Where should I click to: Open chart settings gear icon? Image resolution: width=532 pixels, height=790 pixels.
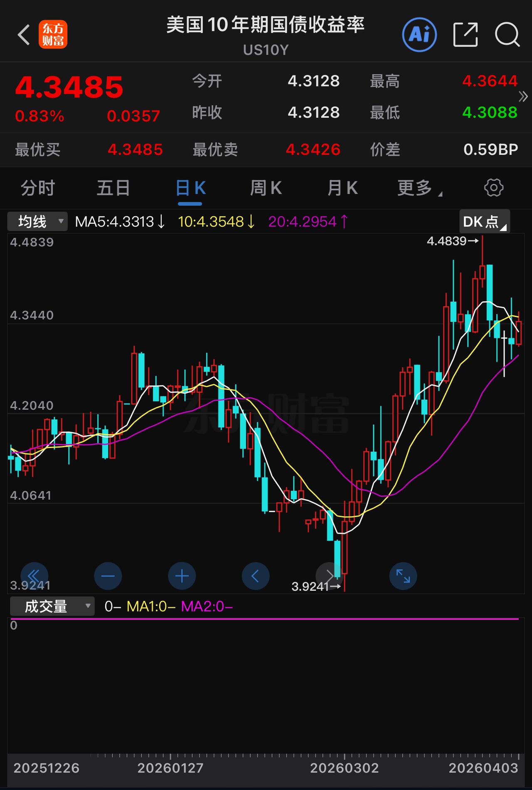(494, 188)
